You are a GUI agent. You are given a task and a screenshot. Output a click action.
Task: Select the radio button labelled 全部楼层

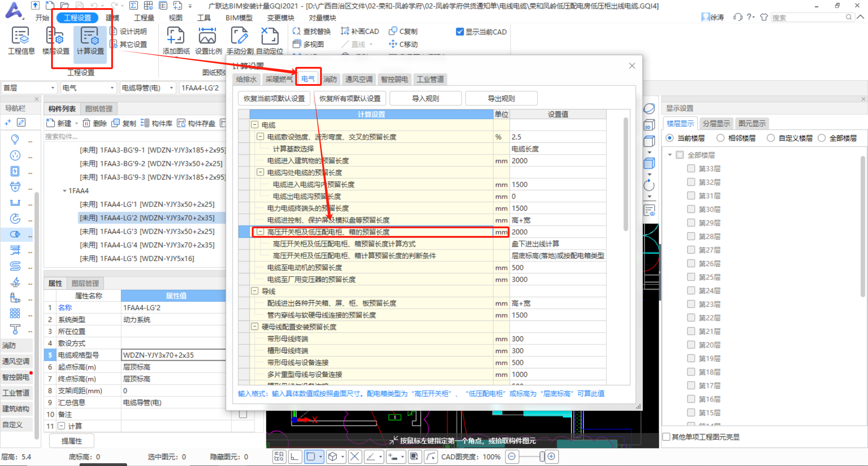coord(822,138)
